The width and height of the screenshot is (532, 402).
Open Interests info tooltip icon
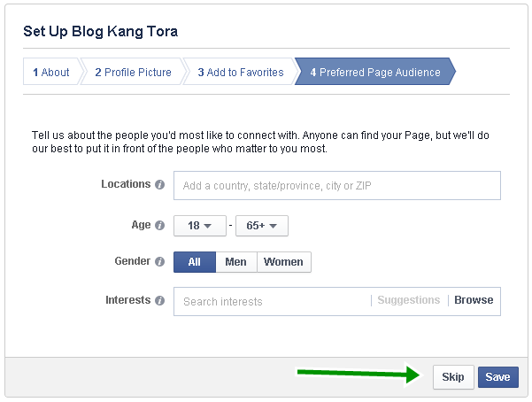tap(160, 300)
